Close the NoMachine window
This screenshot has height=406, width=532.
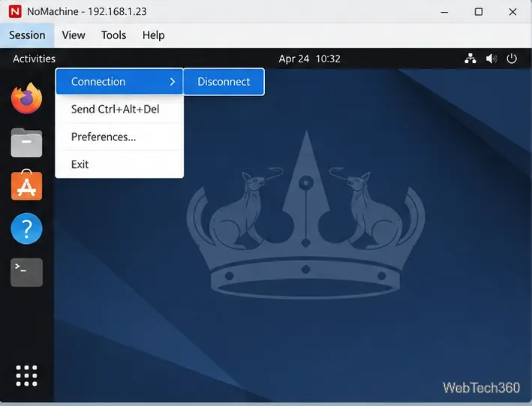[x=512, y=12]
